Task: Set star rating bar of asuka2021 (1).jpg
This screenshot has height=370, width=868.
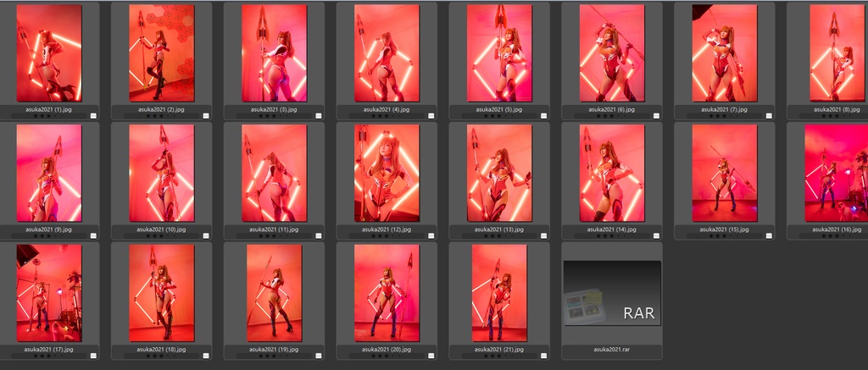Action: pyautogui.click(x=48, y=116)
